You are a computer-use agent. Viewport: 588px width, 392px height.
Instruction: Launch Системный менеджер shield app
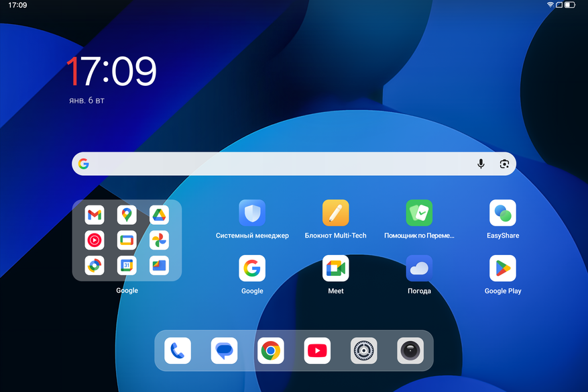252,213
